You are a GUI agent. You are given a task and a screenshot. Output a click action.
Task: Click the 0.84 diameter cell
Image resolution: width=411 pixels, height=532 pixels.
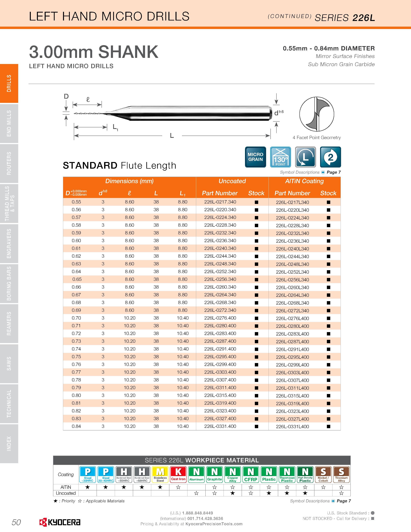(76, 426)
